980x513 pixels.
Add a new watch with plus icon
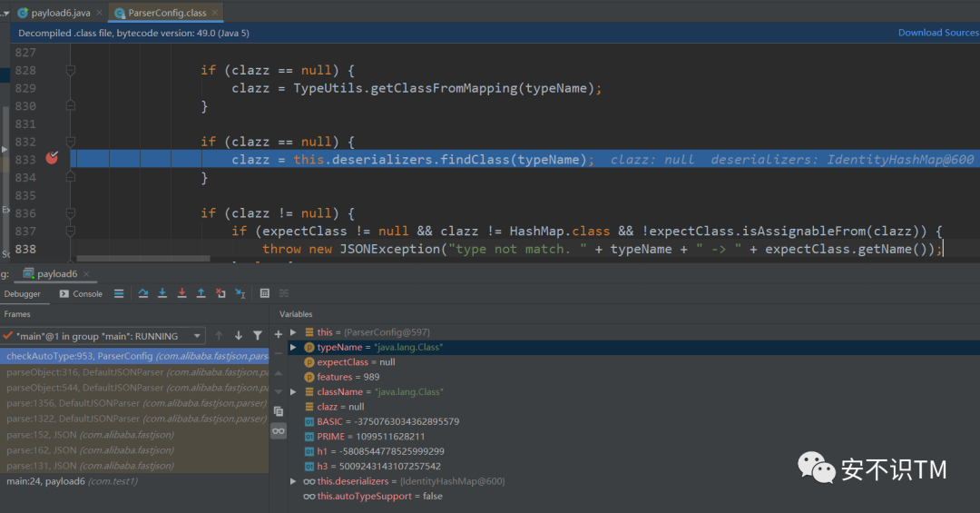click(279, 334)
